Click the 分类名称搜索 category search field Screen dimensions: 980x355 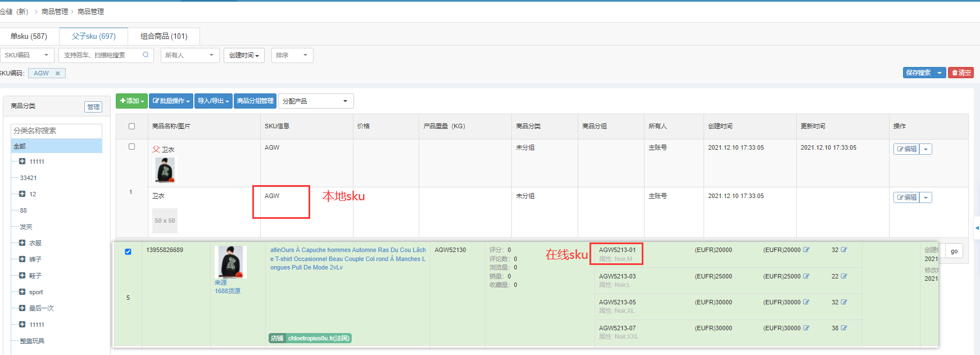56,131
